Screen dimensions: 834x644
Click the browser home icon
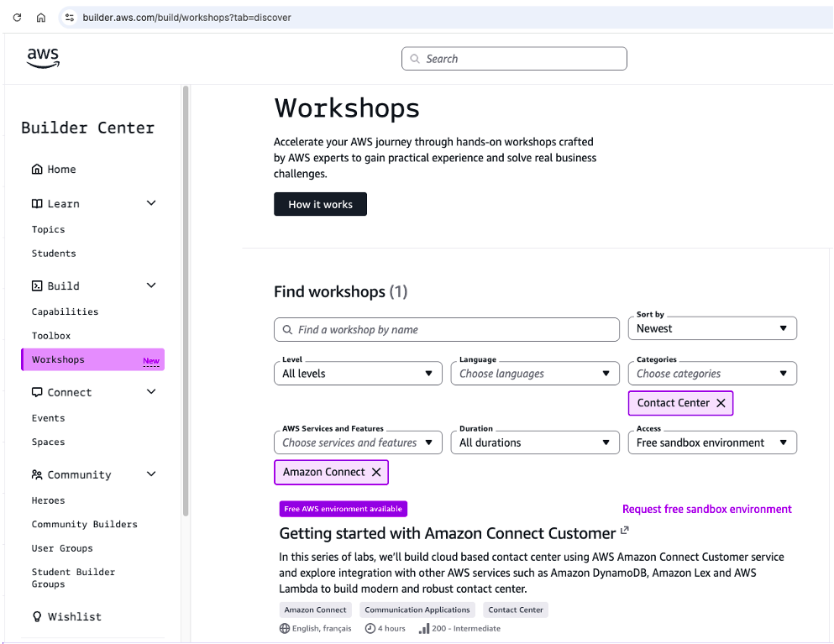(x=41, y=18)
